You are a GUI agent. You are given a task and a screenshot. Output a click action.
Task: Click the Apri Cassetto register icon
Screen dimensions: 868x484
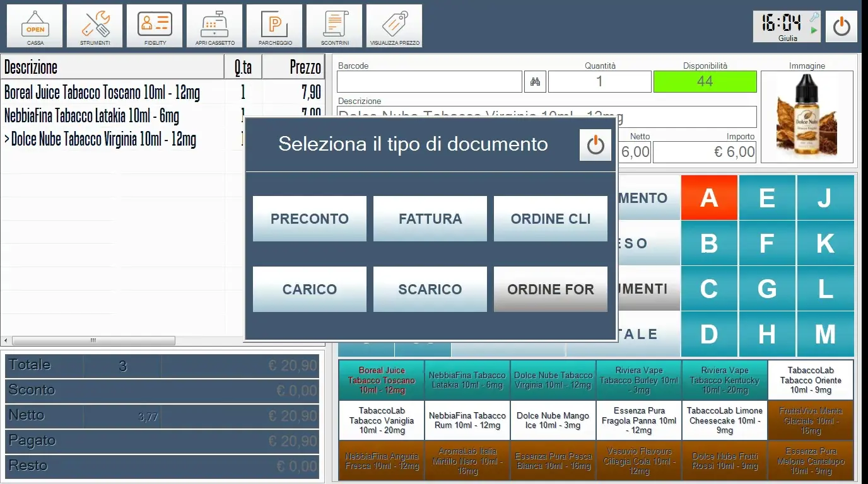[214, 26]
